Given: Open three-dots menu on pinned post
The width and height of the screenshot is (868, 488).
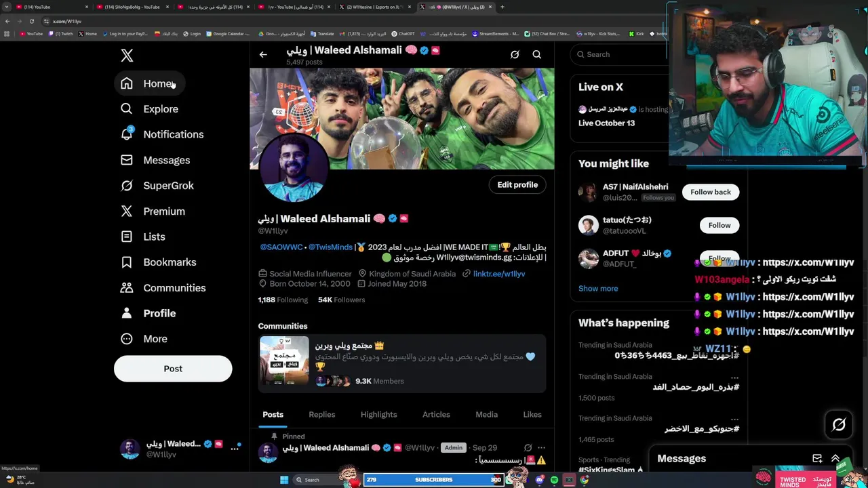Looking at the screenshot, I should click(x=541, y=448).
